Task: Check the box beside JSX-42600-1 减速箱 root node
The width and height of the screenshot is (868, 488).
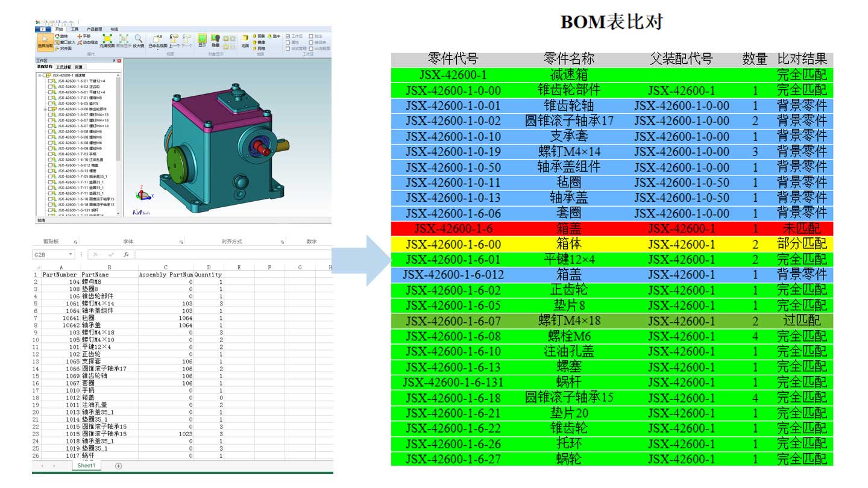Action: click(45, 75)
